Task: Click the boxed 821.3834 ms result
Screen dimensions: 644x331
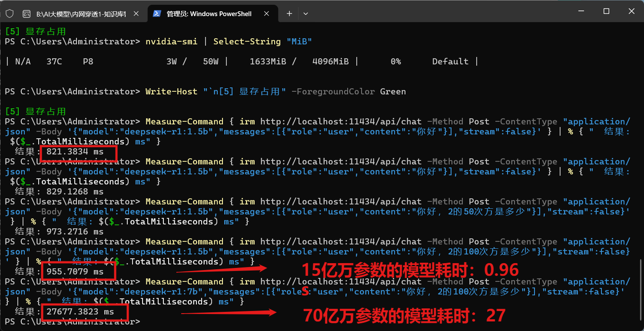Action: pyautogui.click(x=77, y=153)
